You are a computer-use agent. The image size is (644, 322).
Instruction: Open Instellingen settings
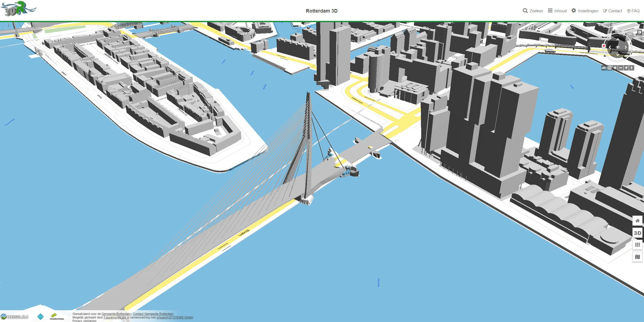tap(585, 11)
